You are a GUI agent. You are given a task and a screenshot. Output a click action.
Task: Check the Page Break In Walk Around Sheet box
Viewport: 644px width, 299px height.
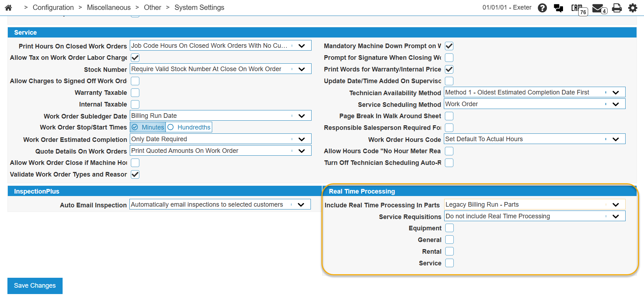point(449,116)
